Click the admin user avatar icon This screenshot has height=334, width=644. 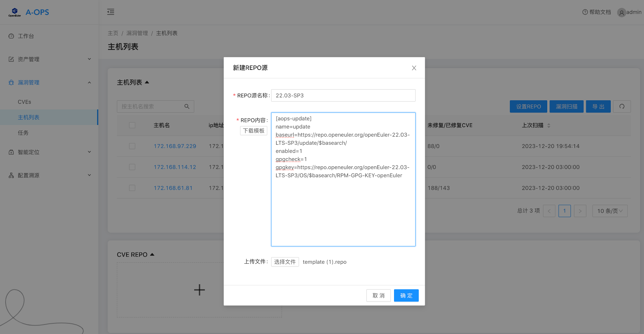pos(621,13)
